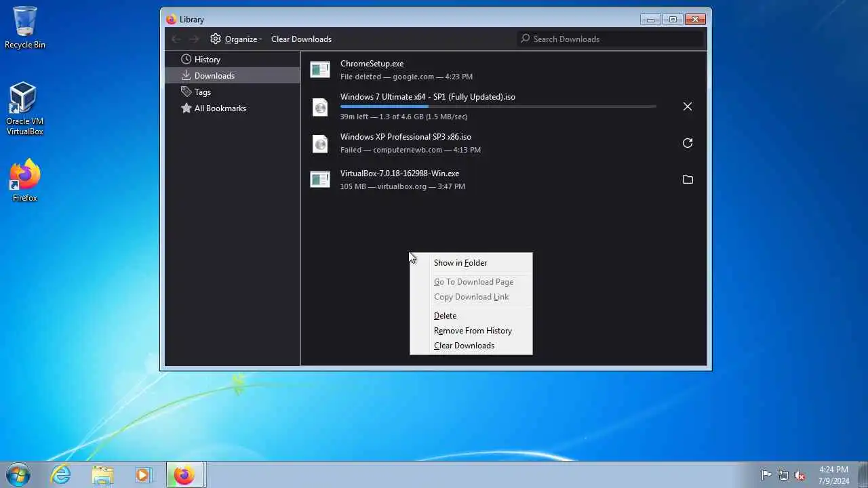
Task: Choose Show in Folder from the context menu
Action: (x=471, y=263)
